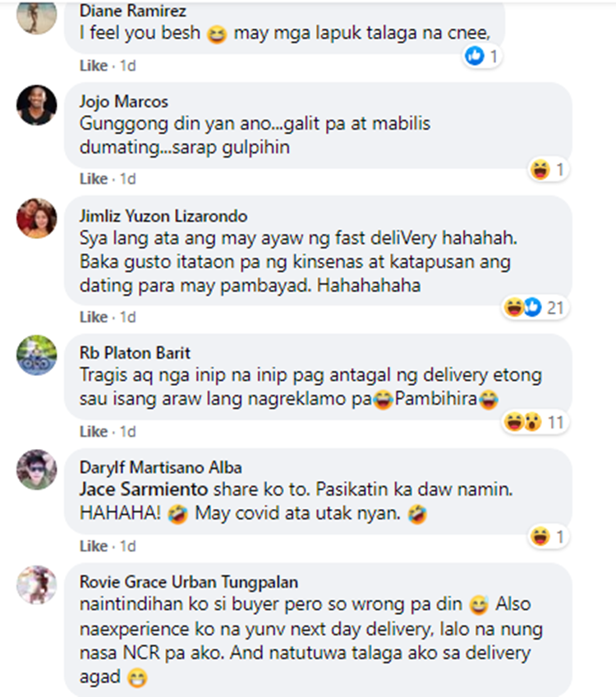Open Darylf Martisano Alba's avatar
616x697 pixels.
[36, 470]
